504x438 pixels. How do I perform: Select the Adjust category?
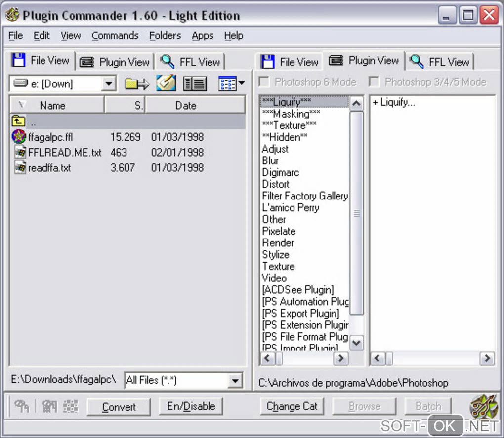pos(304,149)
